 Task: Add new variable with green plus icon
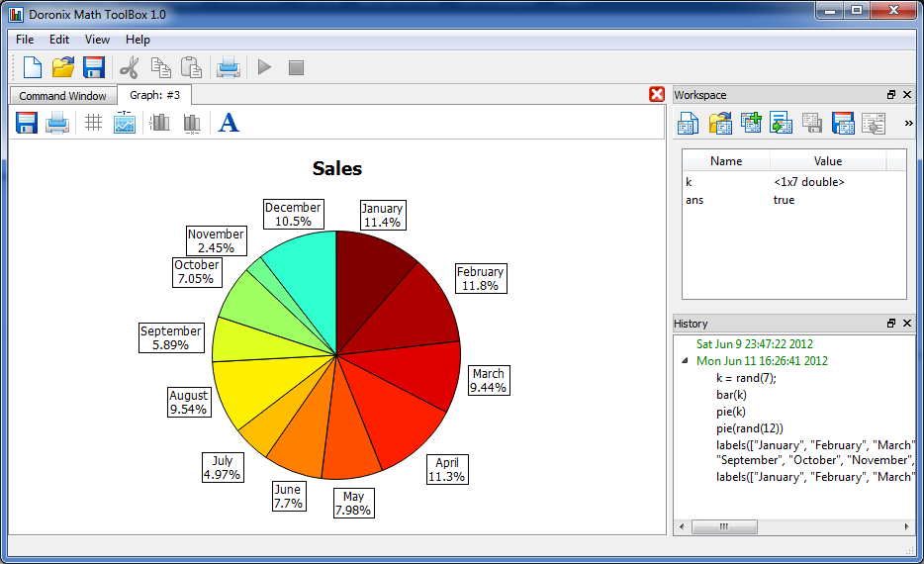click(x=751, y=123)
